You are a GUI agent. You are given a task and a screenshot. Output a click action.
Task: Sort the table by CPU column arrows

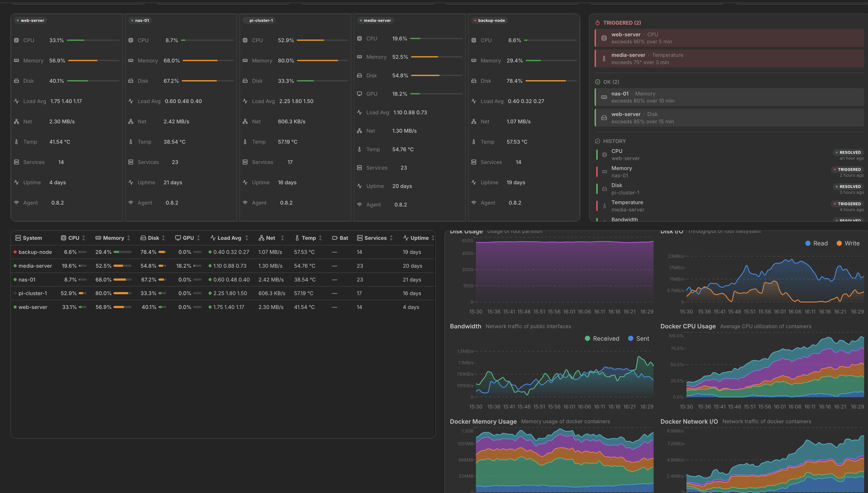(84, 238)
